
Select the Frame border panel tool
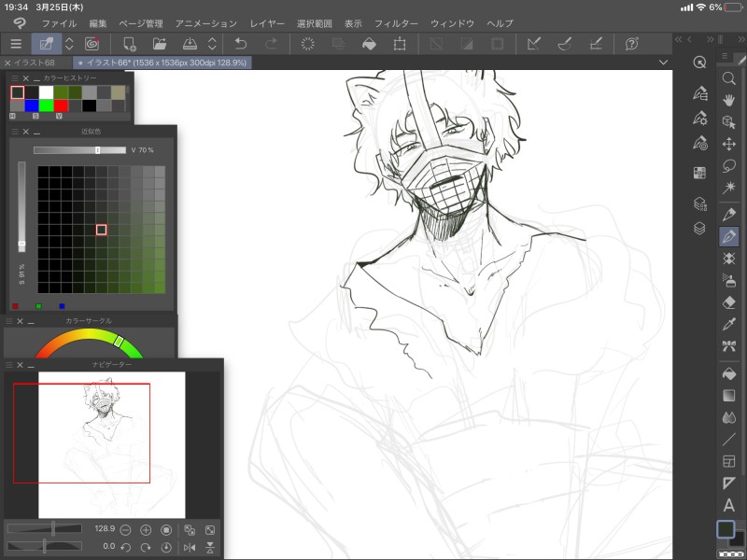pyautogui.click(x=729, y=461)
